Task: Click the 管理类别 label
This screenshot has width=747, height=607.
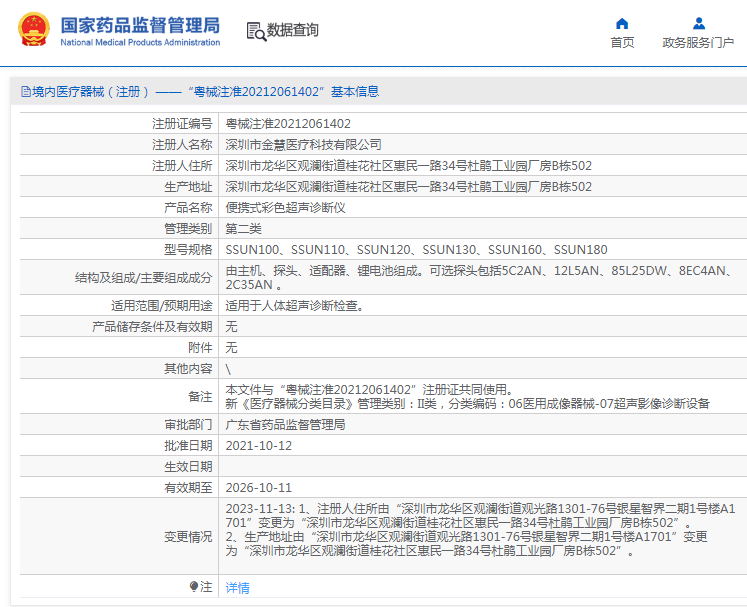Action: (188, 229)
